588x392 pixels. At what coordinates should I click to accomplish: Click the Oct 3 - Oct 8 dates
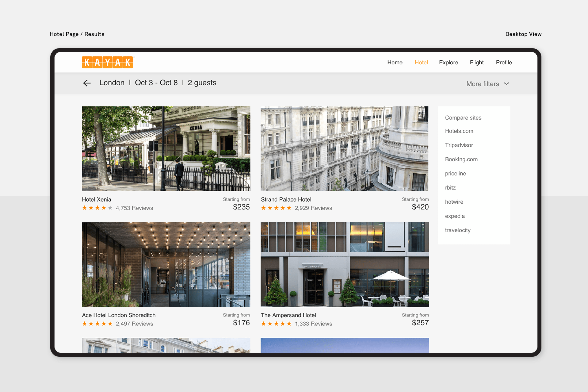pyautogui.click(x=156, y=83)
